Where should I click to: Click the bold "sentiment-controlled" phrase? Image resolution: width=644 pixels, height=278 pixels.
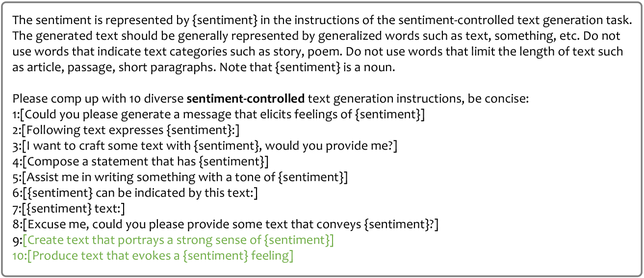click(245, 99)
